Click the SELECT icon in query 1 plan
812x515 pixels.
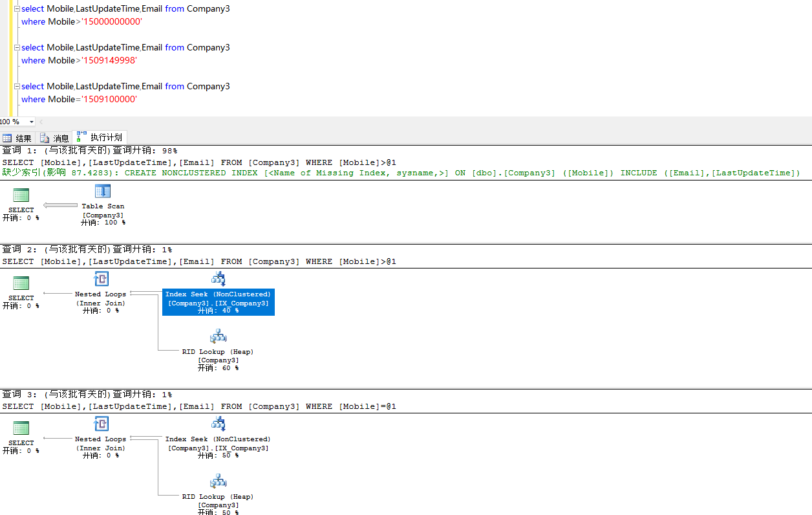(x=21, y=195)
